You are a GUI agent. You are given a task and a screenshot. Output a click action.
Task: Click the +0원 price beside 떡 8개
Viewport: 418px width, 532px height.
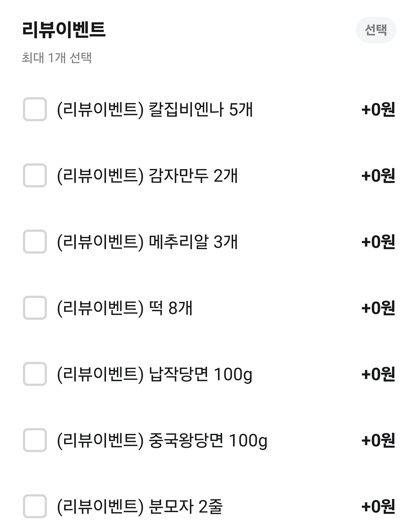click(x=378, y=308)
